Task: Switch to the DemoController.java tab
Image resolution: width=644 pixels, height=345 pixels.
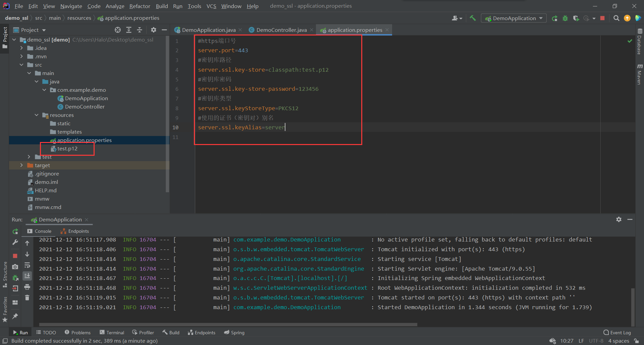Action: (x=281, y=29)
